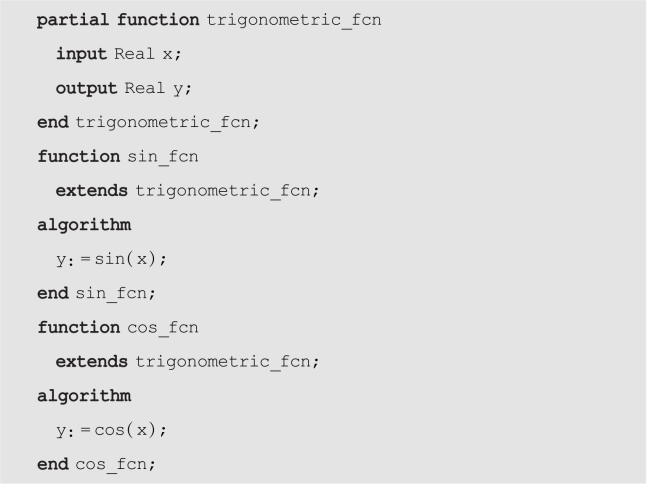This screenshot has width=648, height=485.
Task: Click the 'extends' keyword under cos_fcn
Action: coord(92,362)
